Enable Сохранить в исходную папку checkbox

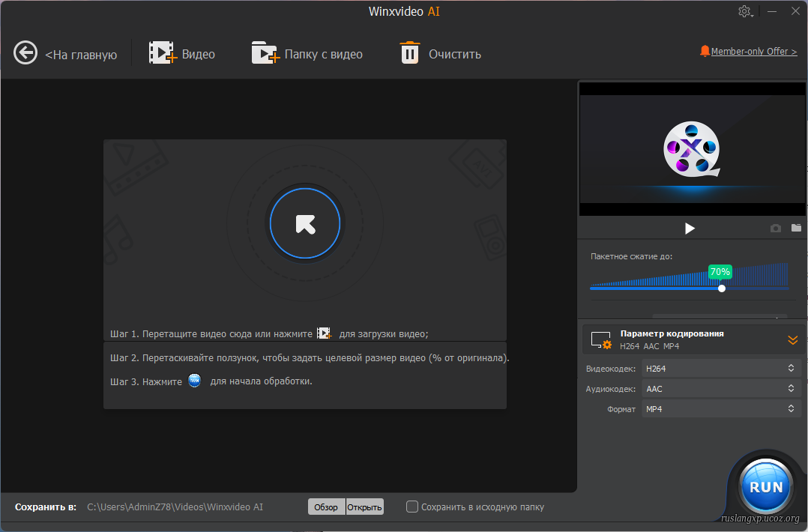[x=411, y=507]
